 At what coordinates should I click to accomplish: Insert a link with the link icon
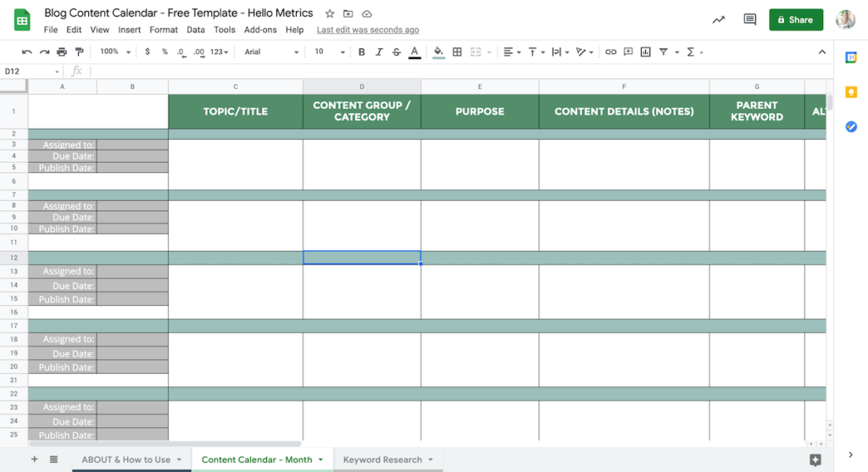click(610, 52)
